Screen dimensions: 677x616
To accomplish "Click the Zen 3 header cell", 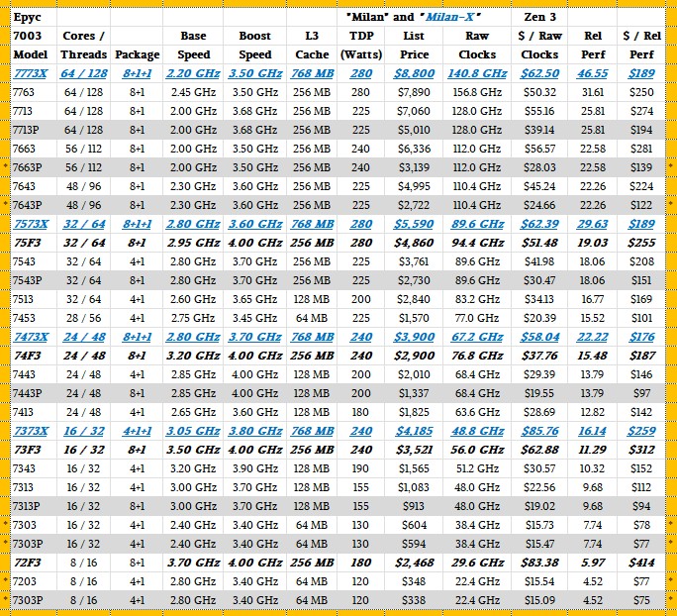I will coord(539,17).
